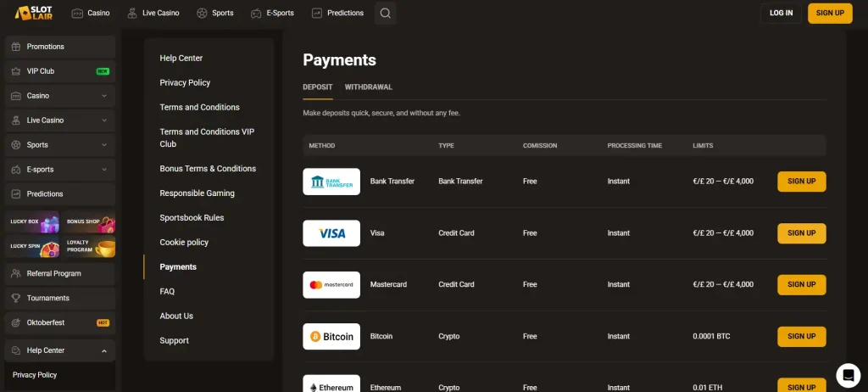Screen dimensions: 868x392
Task: Click the Mastercard logo tile
Action: click(x=331, y=284)
